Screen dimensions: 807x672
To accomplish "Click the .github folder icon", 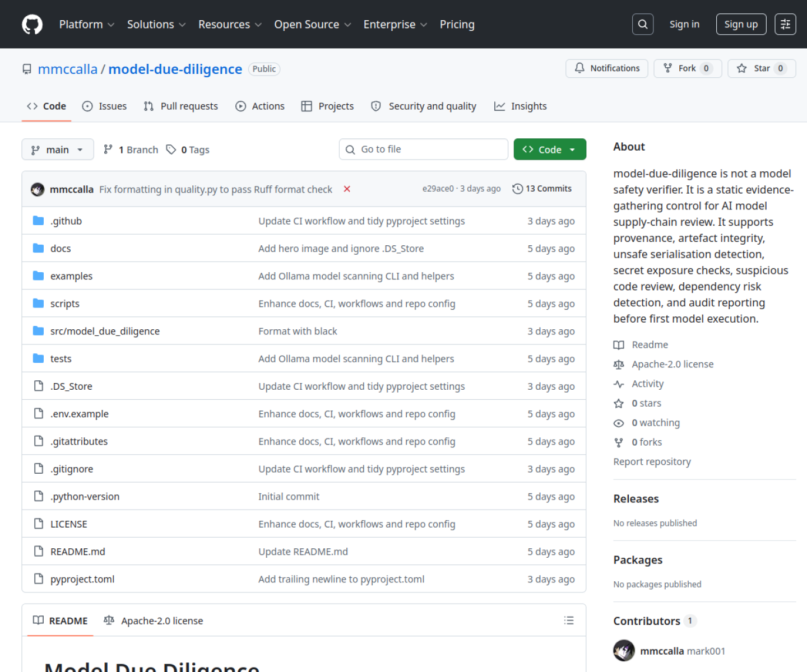I will click(x=38, y=221).
